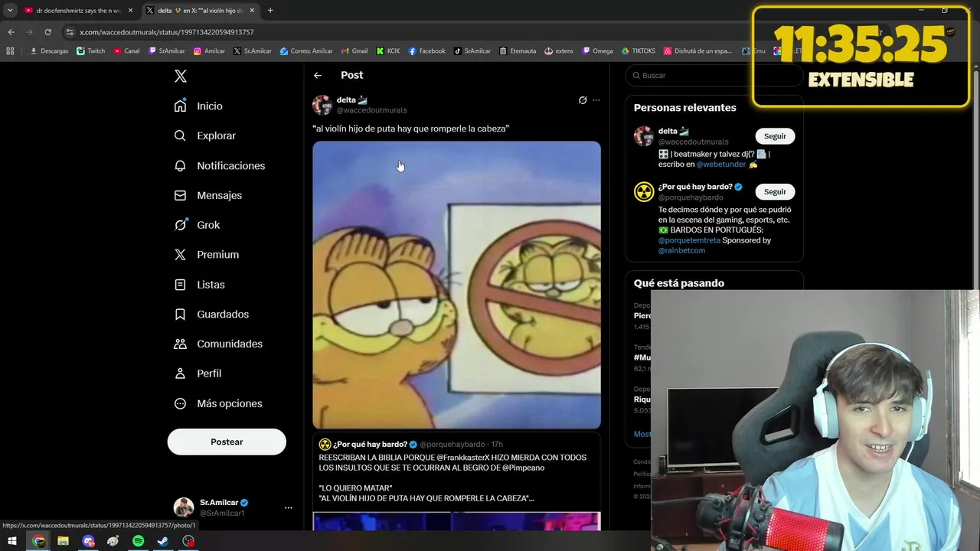Open the Disfrutá de un espa... bookmark
980x551 pixels.
point(697,51)
